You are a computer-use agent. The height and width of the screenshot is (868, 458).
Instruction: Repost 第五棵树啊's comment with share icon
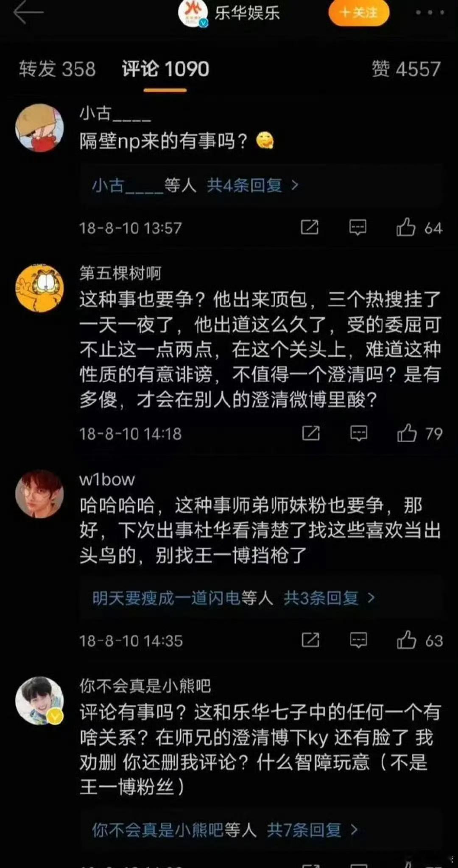coord(311,433)
